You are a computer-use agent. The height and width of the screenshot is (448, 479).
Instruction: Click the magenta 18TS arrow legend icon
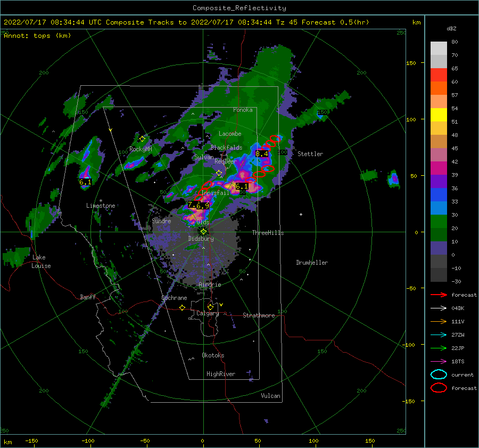439,362
